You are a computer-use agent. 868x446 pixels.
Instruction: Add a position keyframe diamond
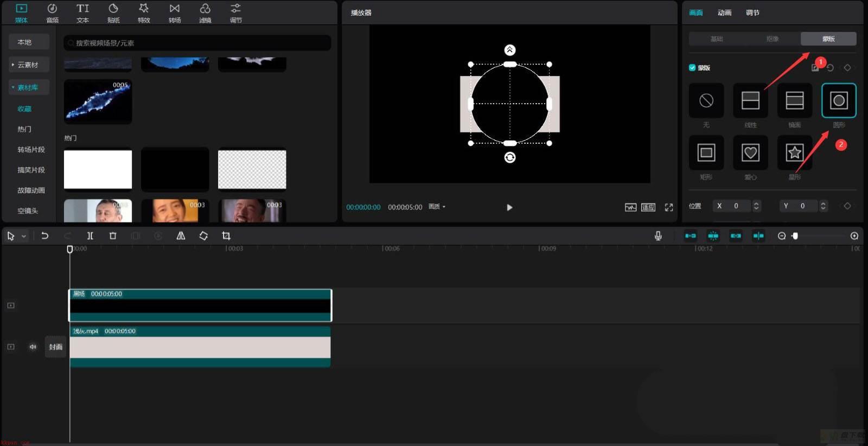(x=847, y=206)
